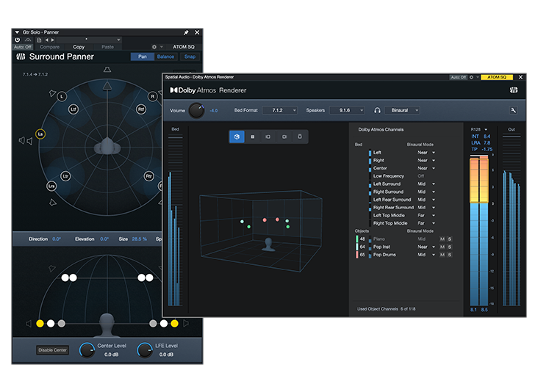This screenshot has height=392, width=538.
Task: Solo the Pop Drums object channel
Action: [450, 255]
